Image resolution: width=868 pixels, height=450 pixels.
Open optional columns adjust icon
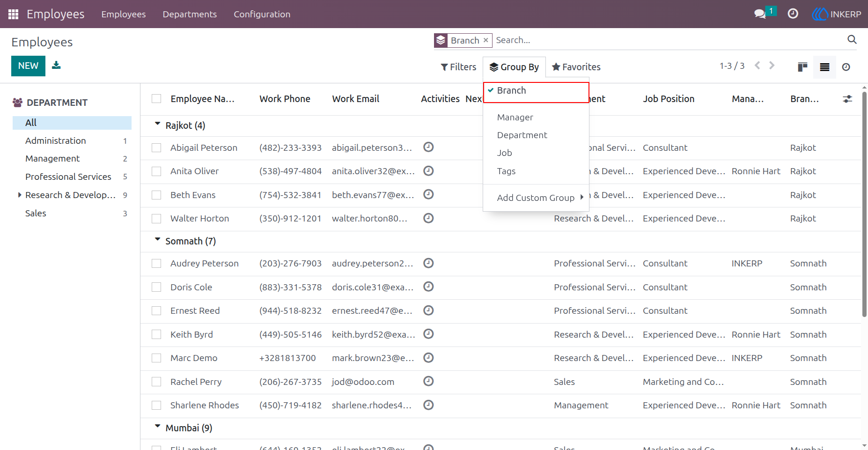[847, 99]
